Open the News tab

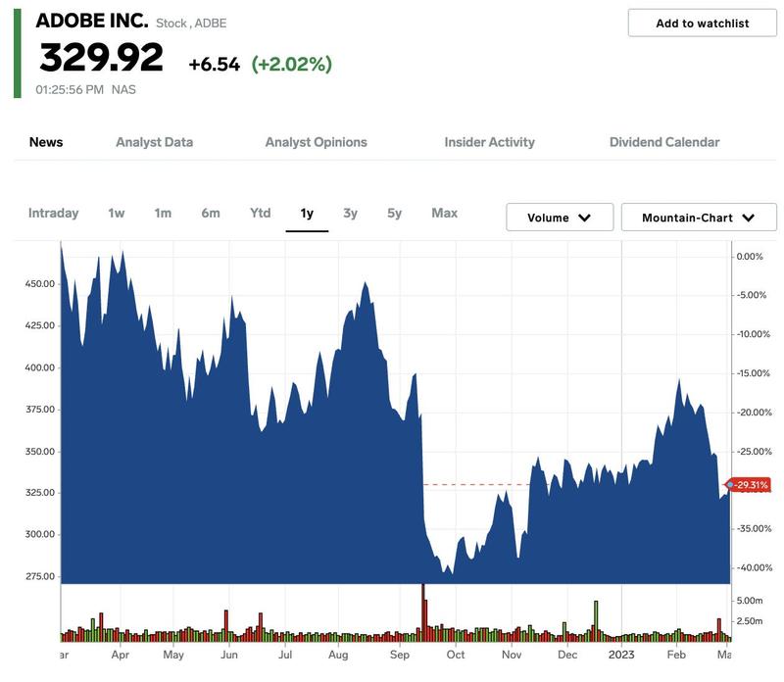point(46,142)
